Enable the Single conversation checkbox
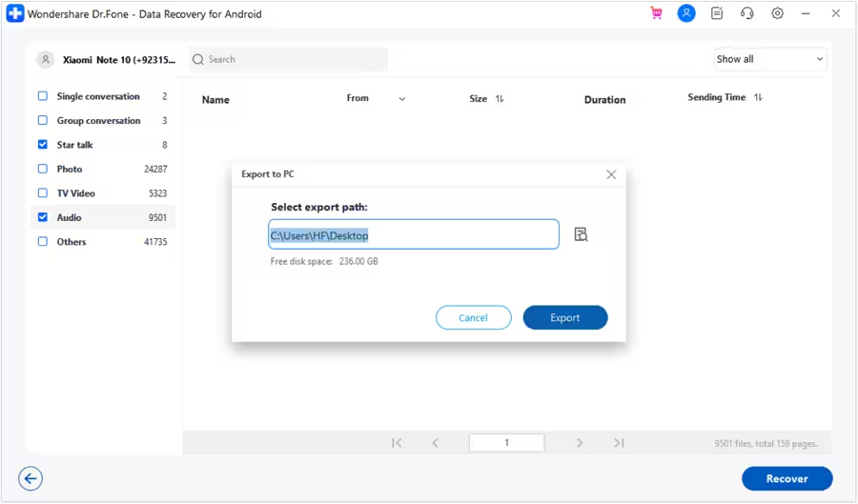The height and width of the screenshot is (504, 858). click(x=42, y=96)
